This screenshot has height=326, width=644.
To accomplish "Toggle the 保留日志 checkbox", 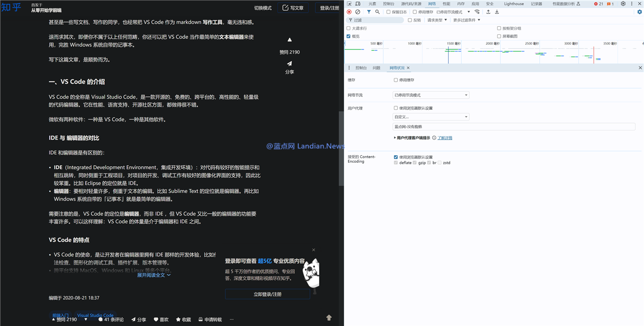I will click(388, 12).
